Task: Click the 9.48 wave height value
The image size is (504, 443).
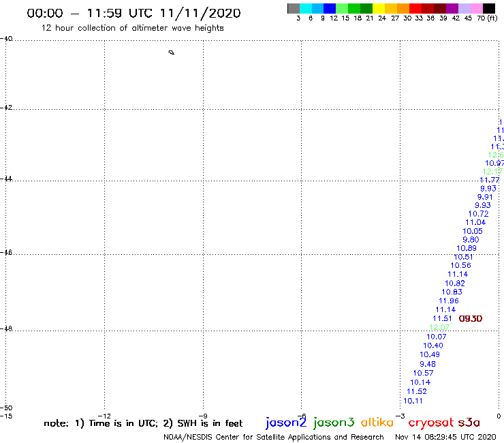Action: [x=428, y=364]
